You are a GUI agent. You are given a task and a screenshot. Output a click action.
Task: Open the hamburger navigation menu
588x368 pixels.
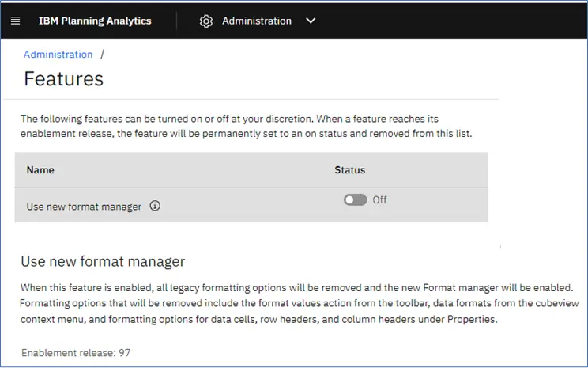click(15, 21)
